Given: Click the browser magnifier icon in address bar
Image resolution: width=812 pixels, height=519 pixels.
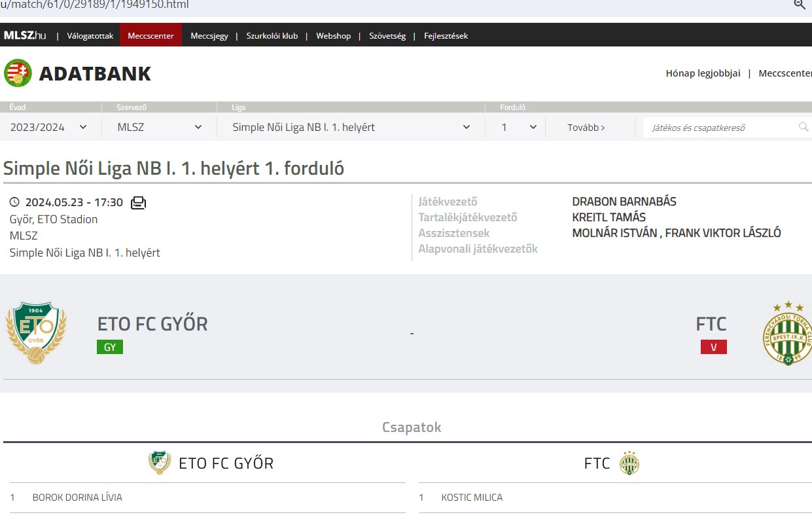Looking at the screenshot, I should pyautogui.click(x=800, y=5).
